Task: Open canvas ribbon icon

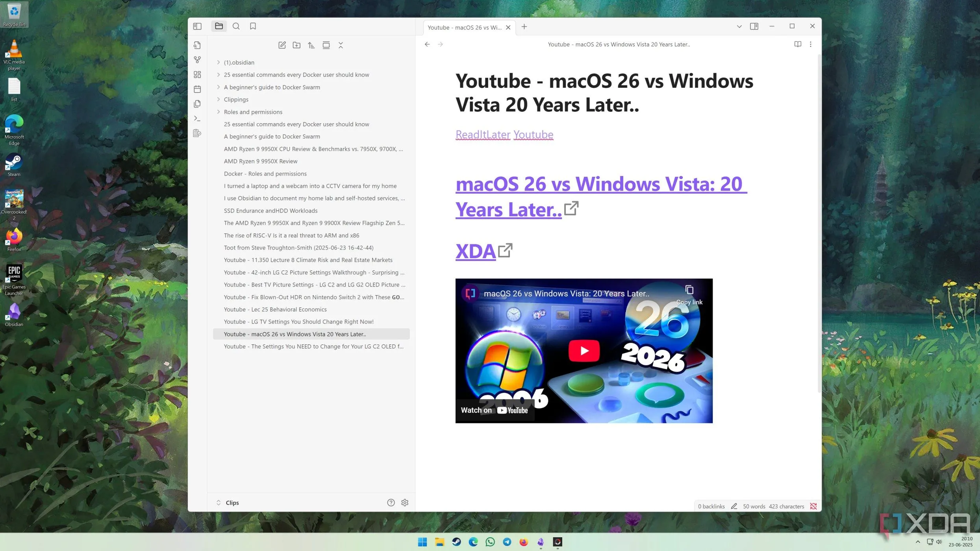Action: [197, 74]
